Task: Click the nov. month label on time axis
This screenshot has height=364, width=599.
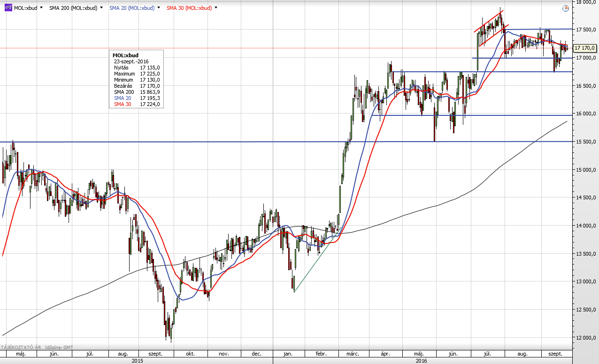Action: (x=224, y=354)
